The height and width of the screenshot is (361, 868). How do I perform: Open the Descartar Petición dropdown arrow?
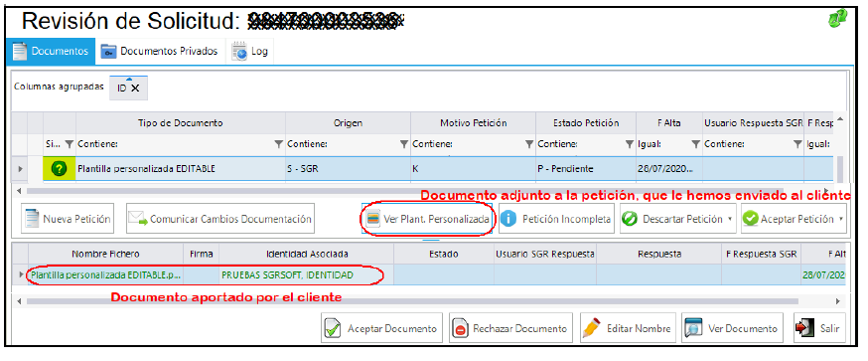[730, 220]
